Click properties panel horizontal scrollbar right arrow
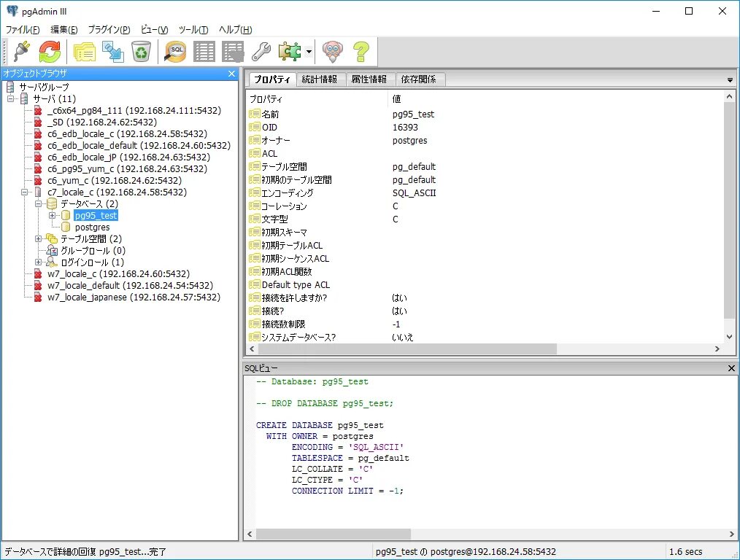 pos(717,349)
